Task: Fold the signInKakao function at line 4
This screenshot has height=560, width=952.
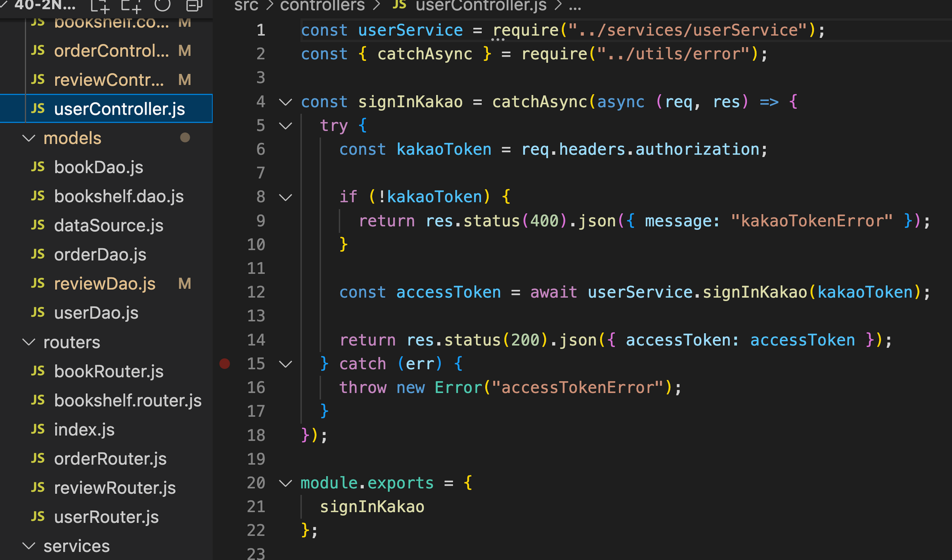Action: pyautogui.click(x=285, y=102)
